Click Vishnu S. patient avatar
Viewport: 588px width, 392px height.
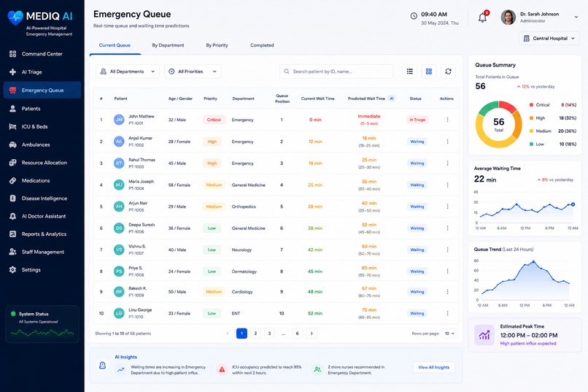click(x=119, y=250)
